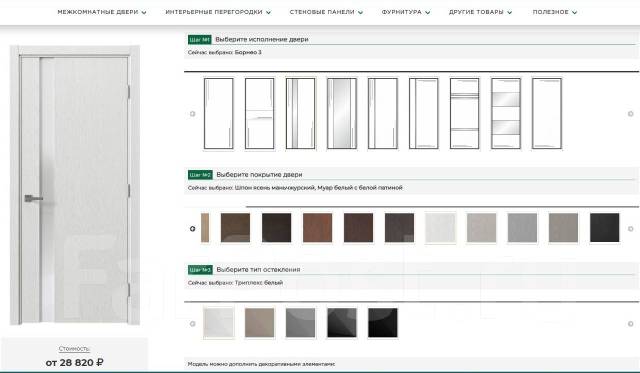Expand chevron next to Интерьерные перегородки

[x=268, y=13]
